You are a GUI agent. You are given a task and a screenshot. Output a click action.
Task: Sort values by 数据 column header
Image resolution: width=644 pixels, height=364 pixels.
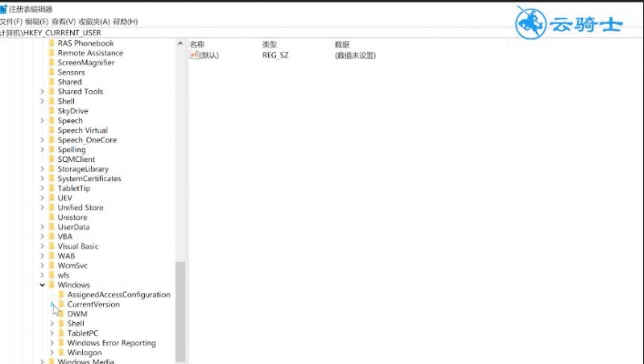[341, 44]
